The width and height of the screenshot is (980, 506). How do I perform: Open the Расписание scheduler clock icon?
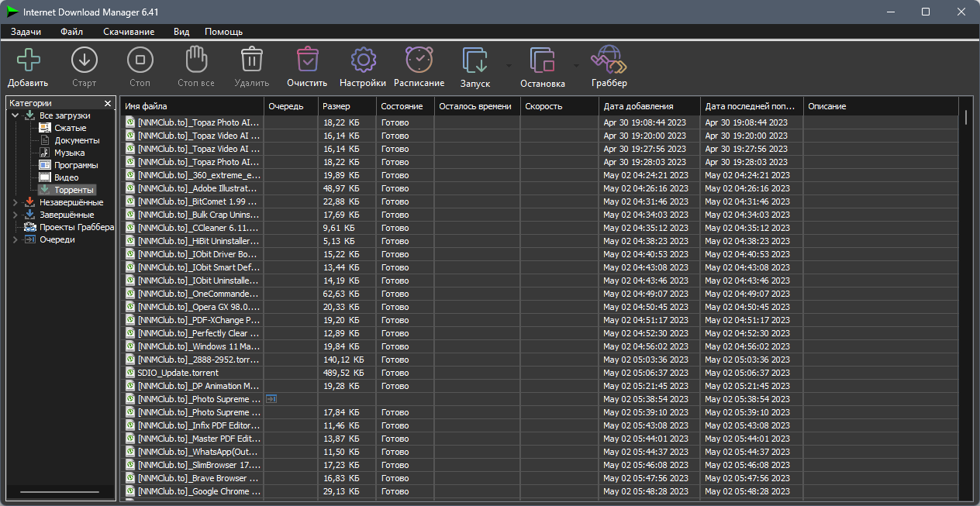419,60
